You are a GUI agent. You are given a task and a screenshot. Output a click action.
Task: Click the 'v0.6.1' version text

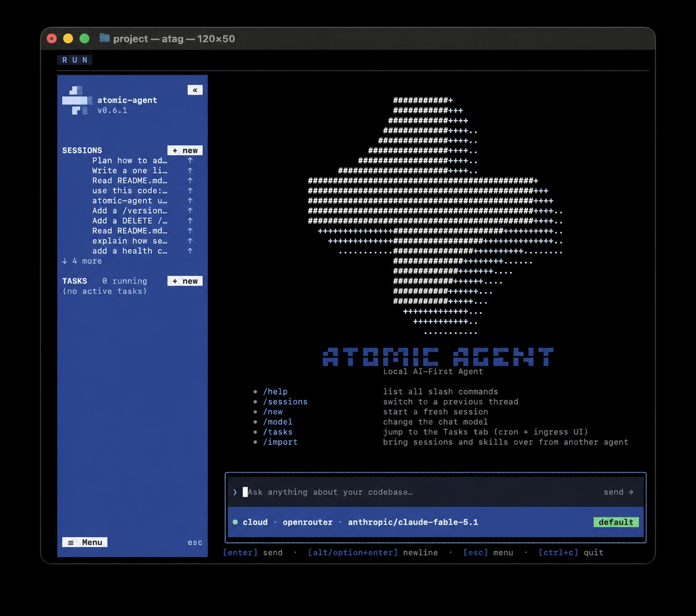point(112,111)
